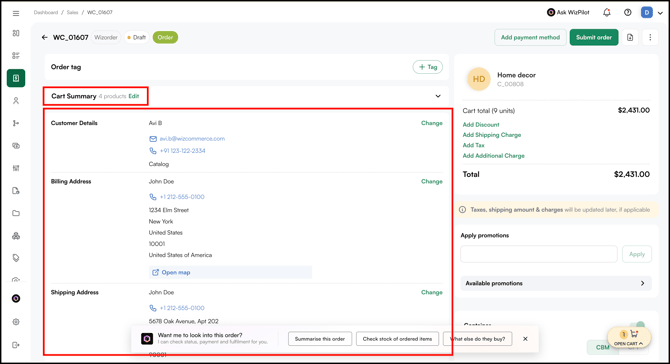Image resolution: width=670 pixels, height=364 pixels.
Task: Click the logout icon at the sidebar bottom
Action: pos(16,345)
